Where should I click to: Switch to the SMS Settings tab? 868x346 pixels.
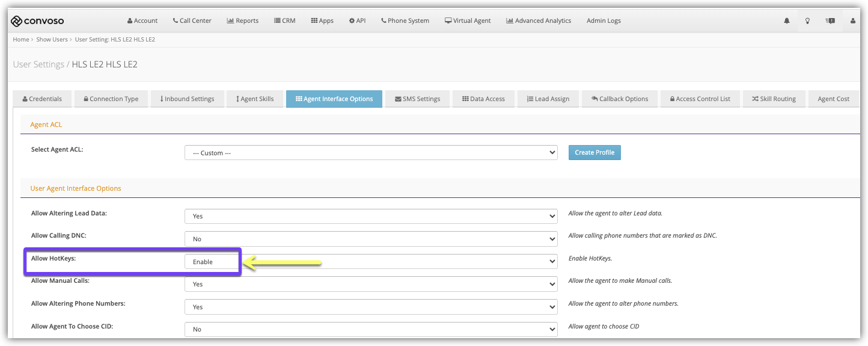pos(417,99)
